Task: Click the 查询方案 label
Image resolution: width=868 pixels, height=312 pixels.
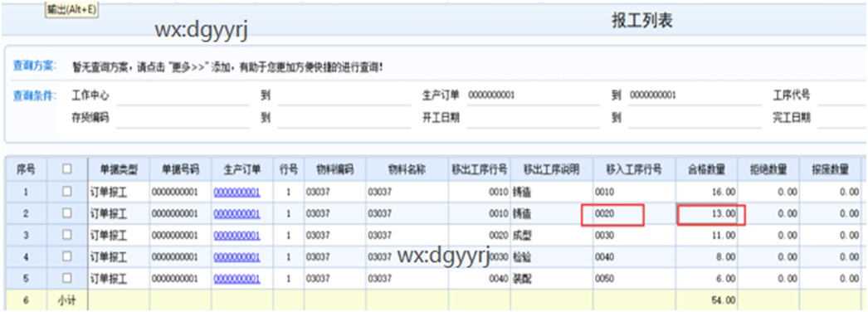Action: click(35, 66)
